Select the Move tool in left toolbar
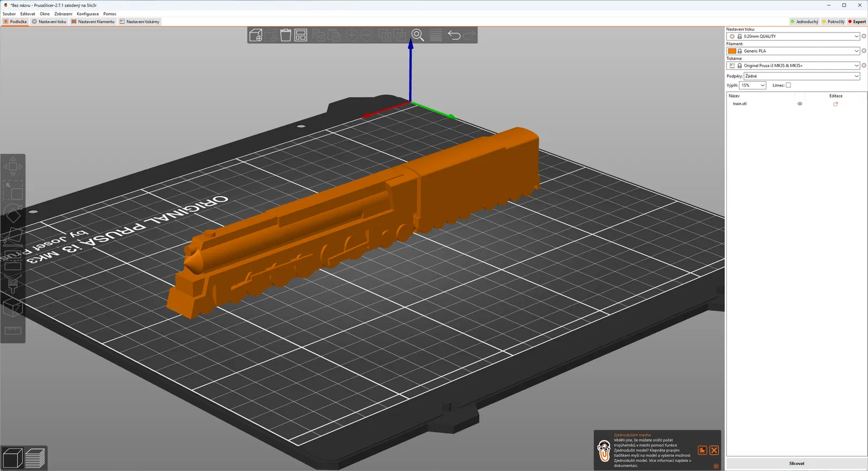The image size is (868, 471). [13, 166]
